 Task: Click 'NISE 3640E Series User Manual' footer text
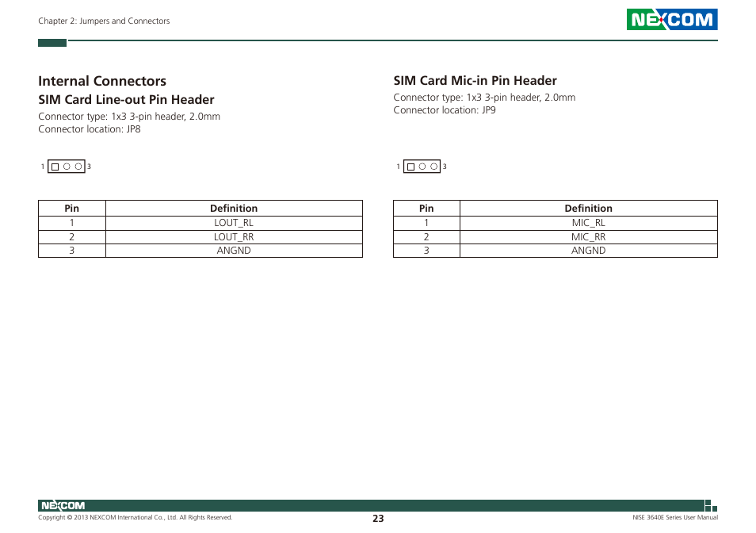pos(675,518)
